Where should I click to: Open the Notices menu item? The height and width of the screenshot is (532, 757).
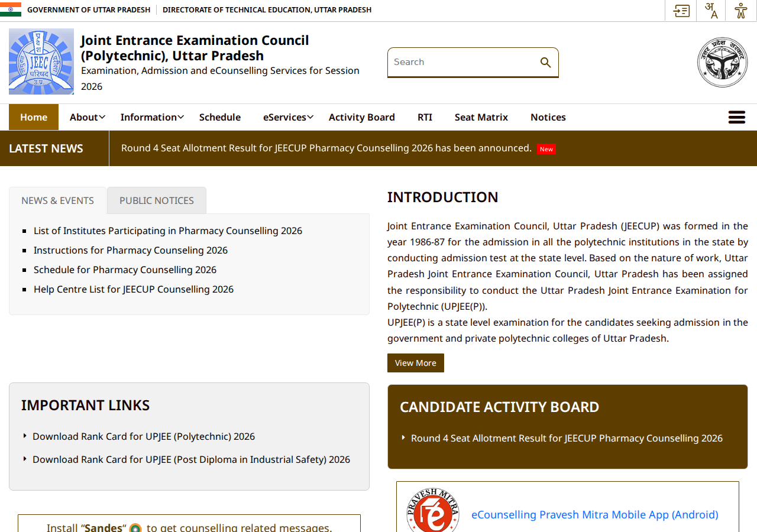click(x=548, y=117)
